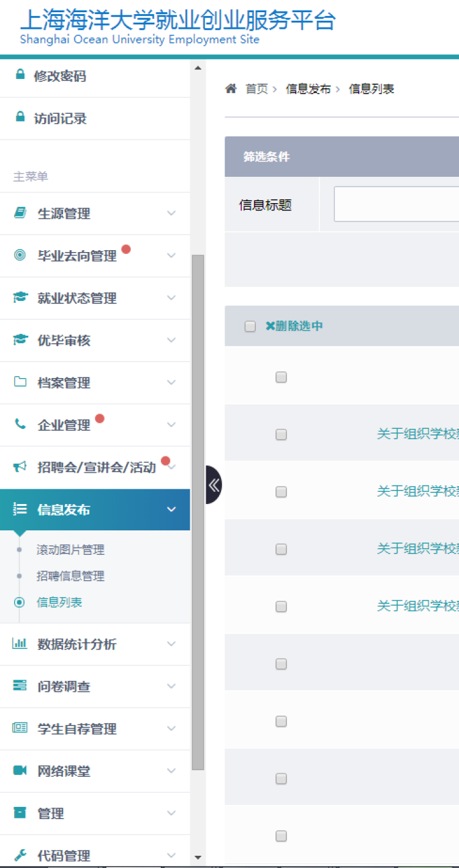The image size is (459, 868).
Task: Open 招聘信息管理 submenu item
Action: pos(70,576)
